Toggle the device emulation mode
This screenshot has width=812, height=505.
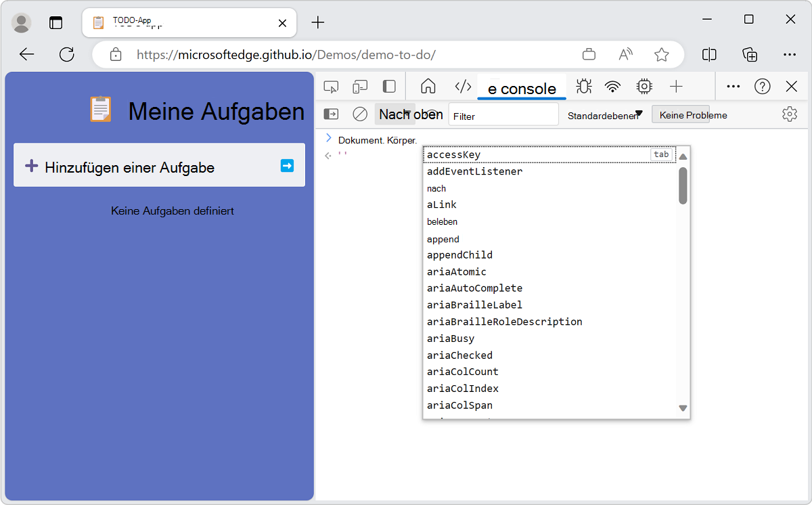[x=359, y=87]
